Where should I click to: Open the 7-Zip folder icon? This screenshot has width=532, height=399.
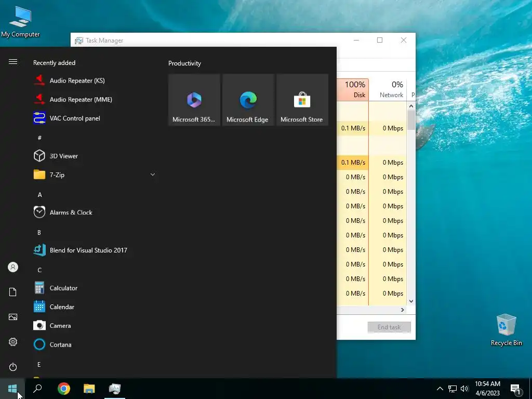[x=39, y=175]
